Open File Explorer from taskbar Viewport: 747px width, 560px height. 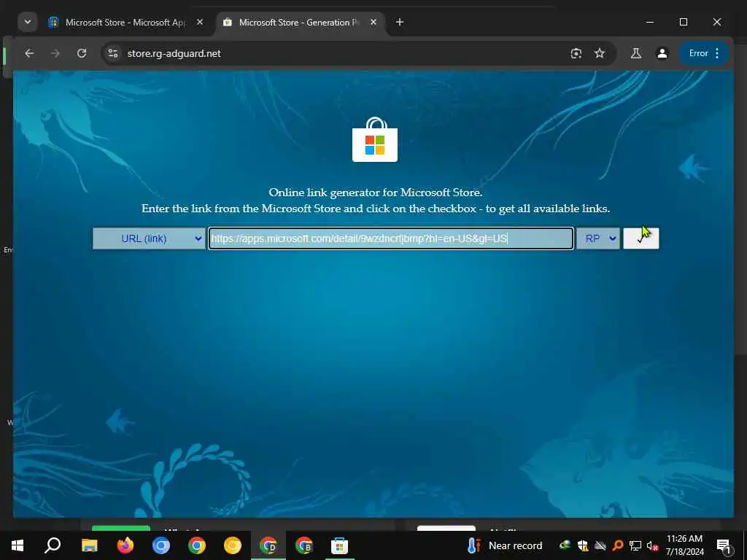pyautogui.click(x=89, y=545)
